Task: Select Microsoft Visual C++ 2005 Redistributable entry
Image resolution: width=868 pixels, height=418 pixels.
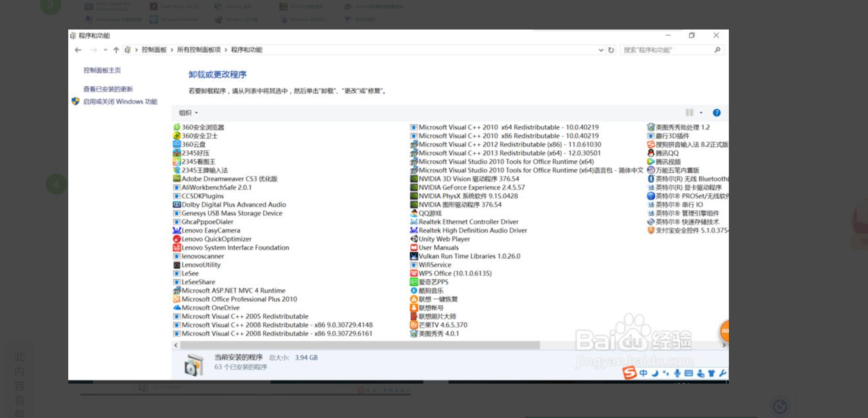Action: [241, 316]
